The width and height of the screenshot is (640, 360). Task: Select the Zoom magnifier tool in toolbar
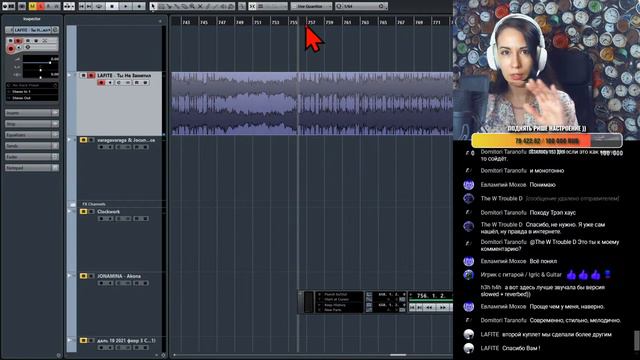click(x=192, y=6)
